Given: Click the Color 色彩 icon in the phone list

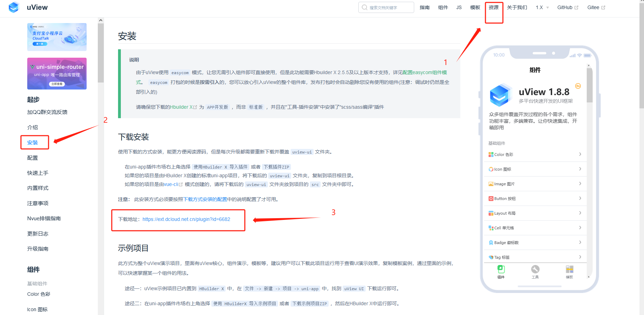Looking at the screenshot, I should [491, 155].
